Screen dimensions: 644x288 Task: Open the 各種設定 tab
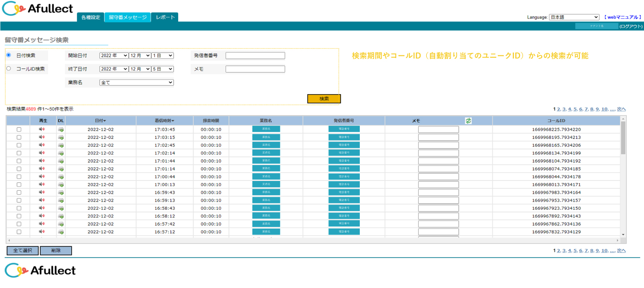[91, 17]
